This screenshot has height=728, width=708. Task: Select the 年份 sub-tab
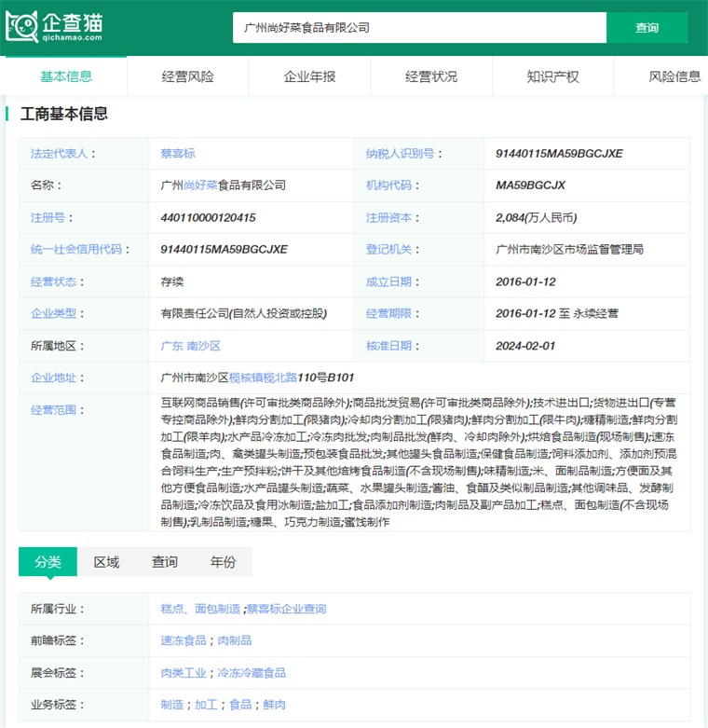(224, 562)
